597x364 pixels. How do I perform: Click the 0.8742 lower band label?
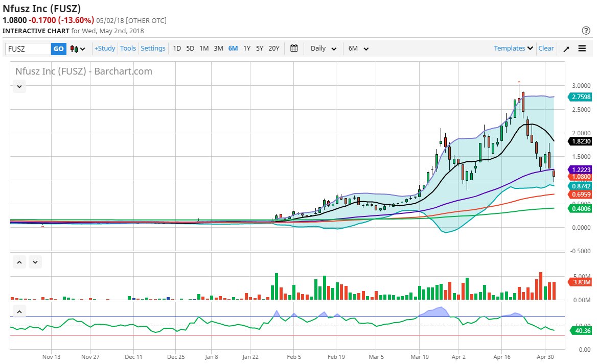tap(581, 186)
